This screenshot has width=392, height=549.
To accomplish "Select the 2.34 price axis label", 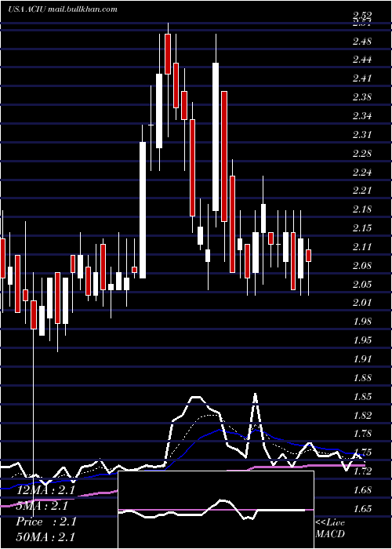I will pos(361,115).
